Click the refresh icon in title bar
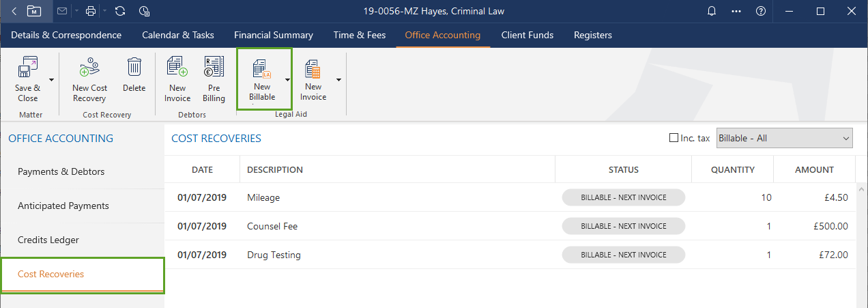Image resolution: width=868 pixels, height=308 pixels. (120, 11)
